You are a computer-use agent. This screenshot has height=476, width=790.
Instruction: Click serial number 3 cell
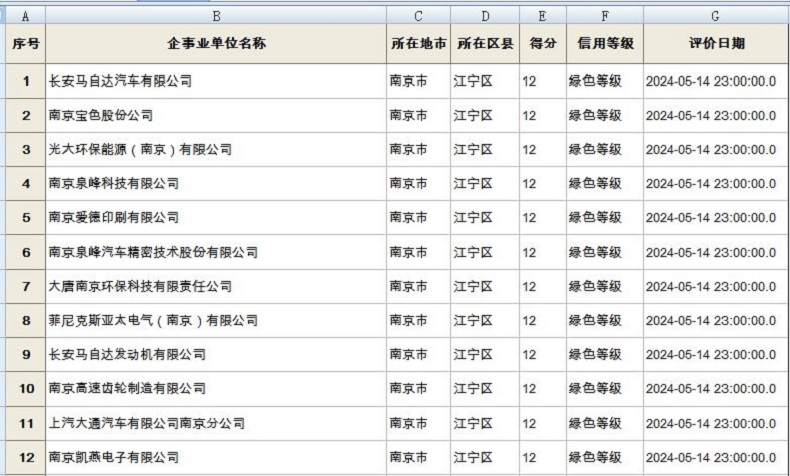pyautogui.click(x=25, y=150)
